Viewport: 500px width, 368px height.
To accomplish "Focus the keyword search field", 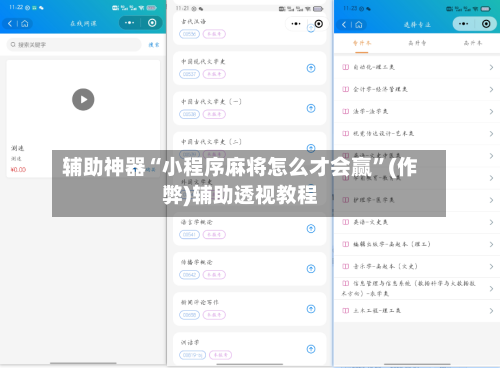I will pyautogui.click(x=74, y=45).
